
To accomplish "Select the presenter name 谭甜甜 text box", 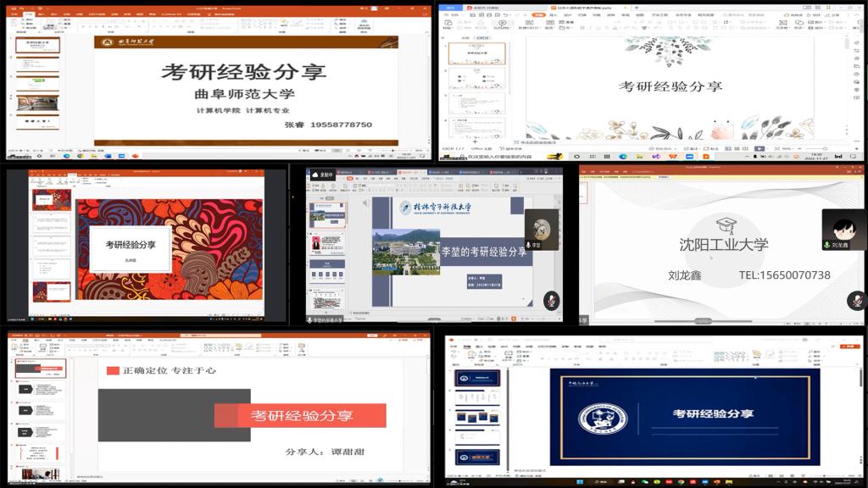I will click(325, 452).
